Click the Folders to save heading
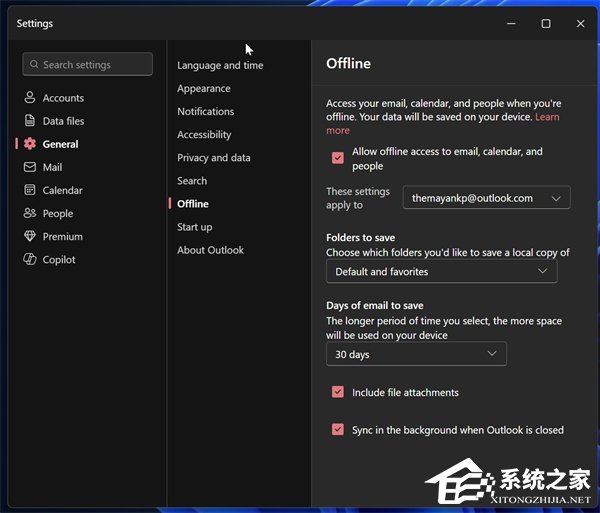600x513 pixels. tap(360, 238)
